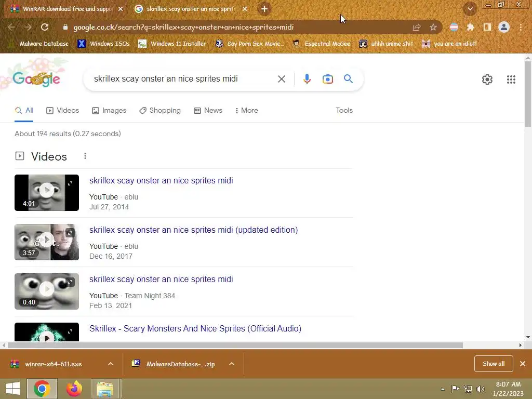Open Firefox from the taskbar

74,389
